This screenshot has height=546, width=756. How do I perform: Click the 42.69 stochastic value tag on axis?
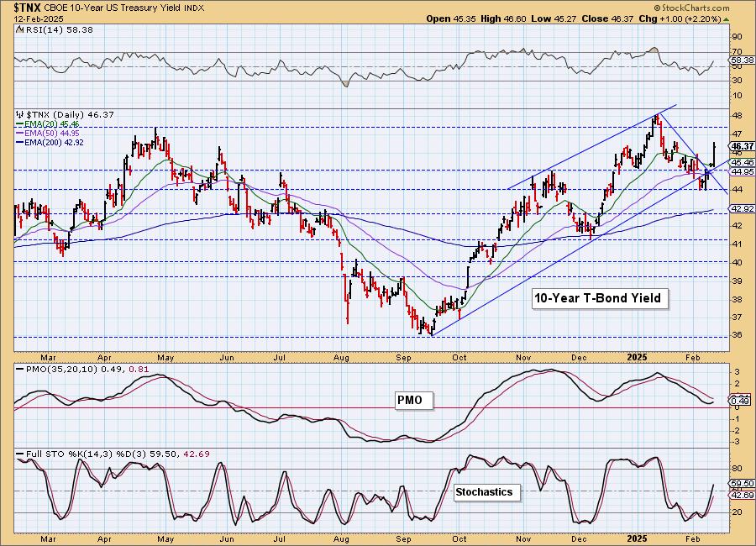tap(743, 496)
